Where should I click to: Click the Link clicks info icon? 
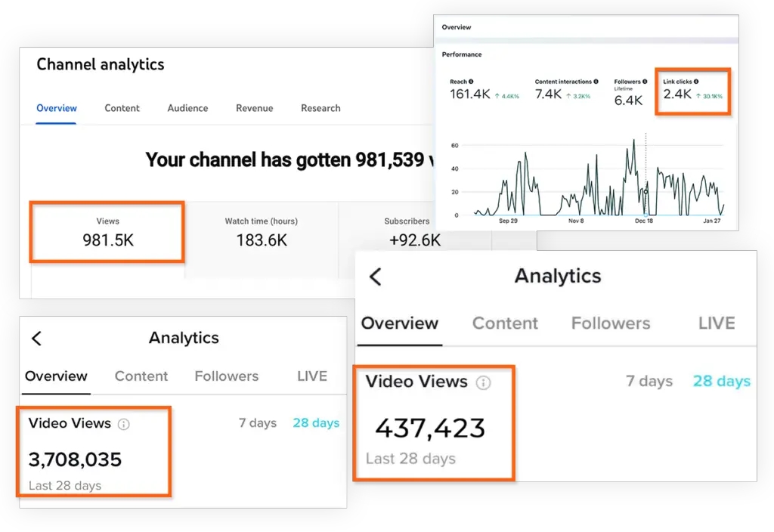tap(696, 82)
